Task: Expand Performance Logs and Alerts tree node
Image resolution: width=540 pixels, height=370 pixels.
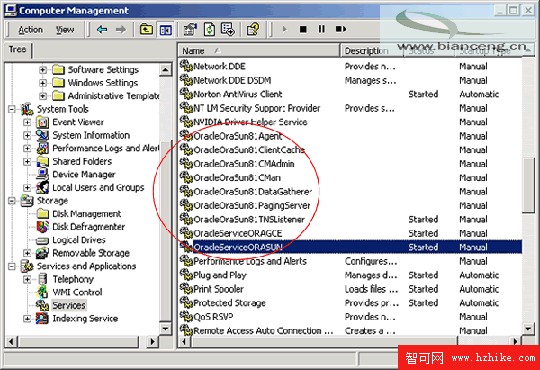Action: pos(27,148)
